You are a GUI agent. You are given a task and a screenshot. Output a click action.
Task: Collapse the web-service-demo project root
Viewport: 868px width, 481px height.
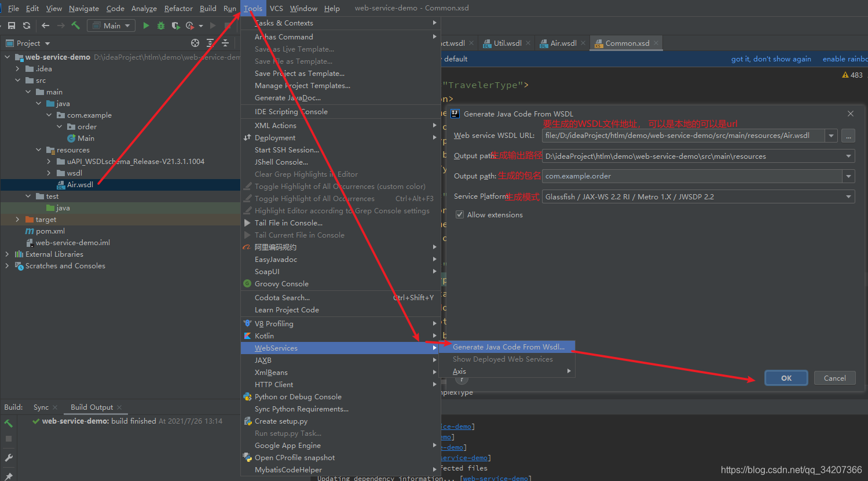pyautogui.click(x=8, y=57)
